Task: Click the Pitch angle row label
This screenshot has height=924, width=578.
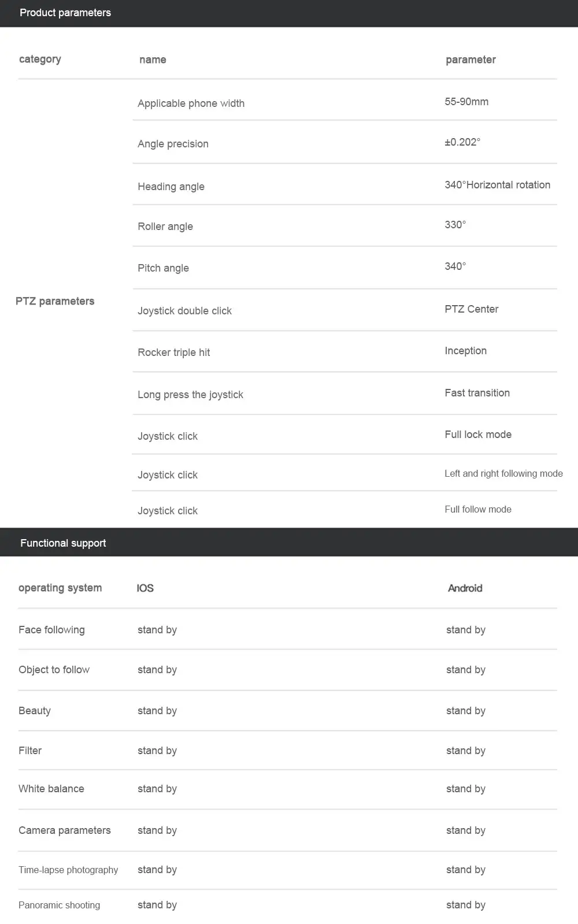Action: (x=163, y=268)
